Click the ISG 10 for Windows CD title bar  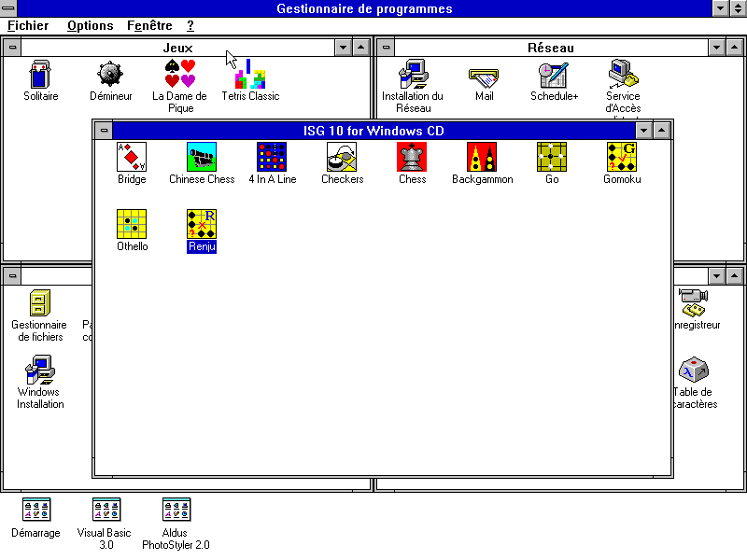coord(374,131)
